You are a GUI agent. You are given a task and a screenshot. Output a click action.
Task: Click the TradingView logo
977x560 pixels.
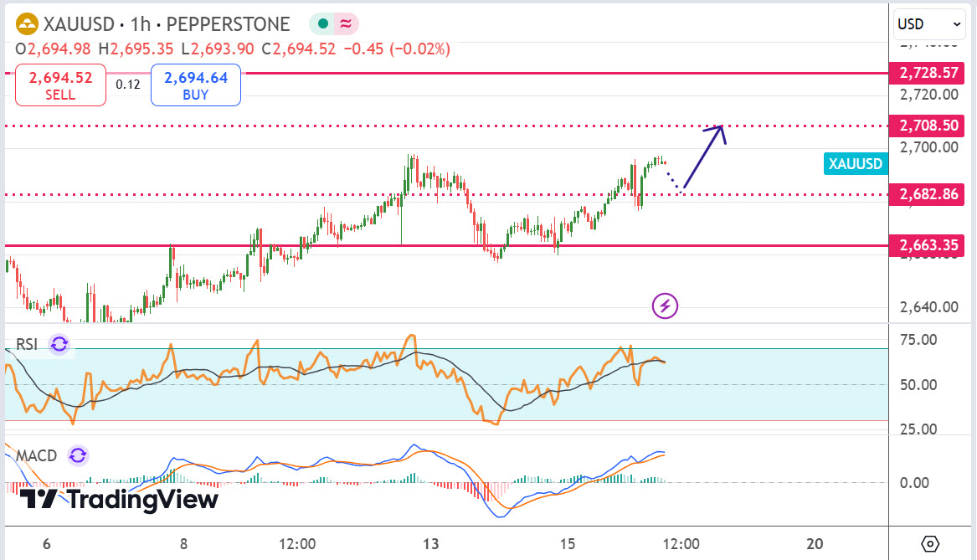pyautogui.click(x=119, y=500)
